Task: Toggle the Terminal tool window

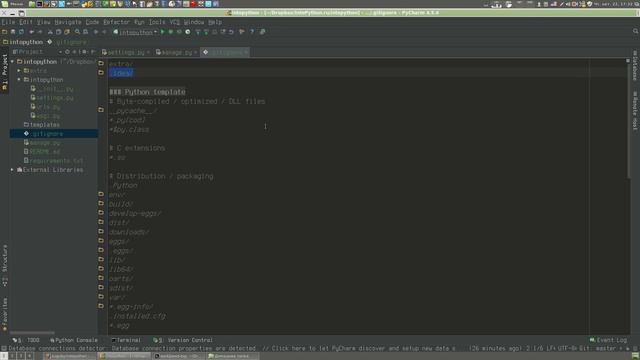Action: coord(126,340)
